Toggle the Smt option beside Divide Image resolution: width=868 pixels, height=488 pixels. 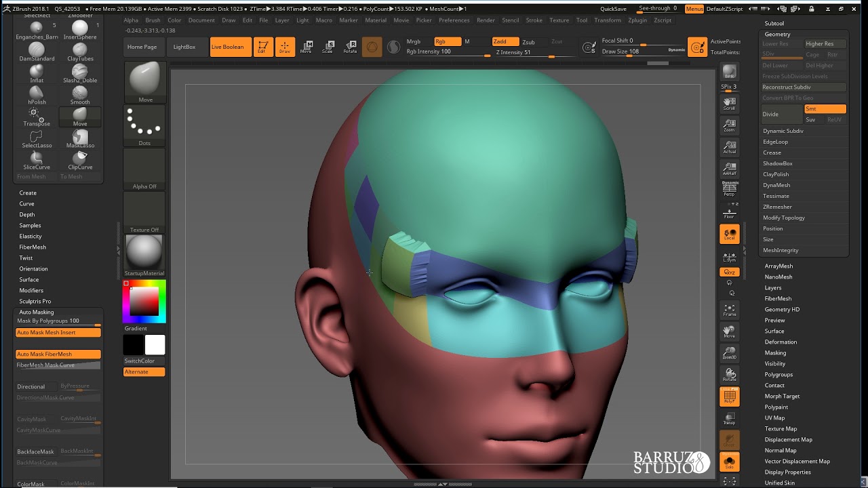click(x=825, y=108)
